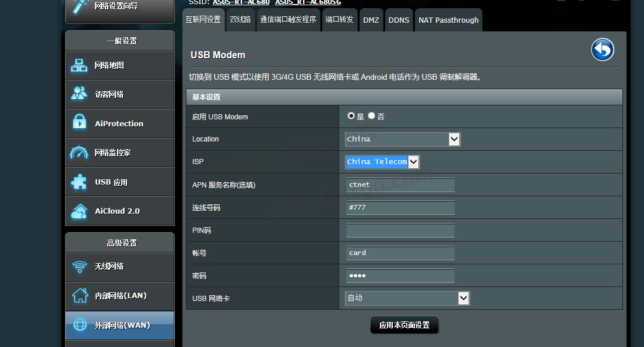Open the 网络设置向导 wizard icon
Viewport: 644px width, 347px height.
(79, 5)
